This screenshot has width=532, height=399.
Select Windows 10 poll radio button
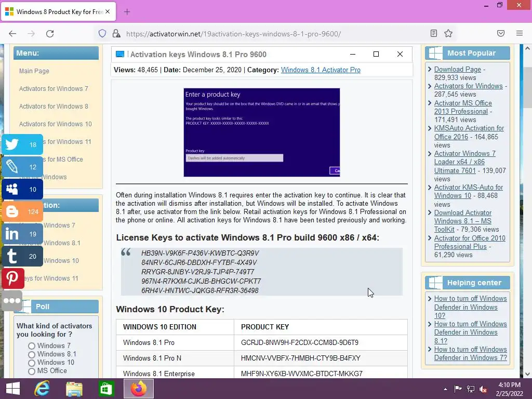(x=32, y=363)
